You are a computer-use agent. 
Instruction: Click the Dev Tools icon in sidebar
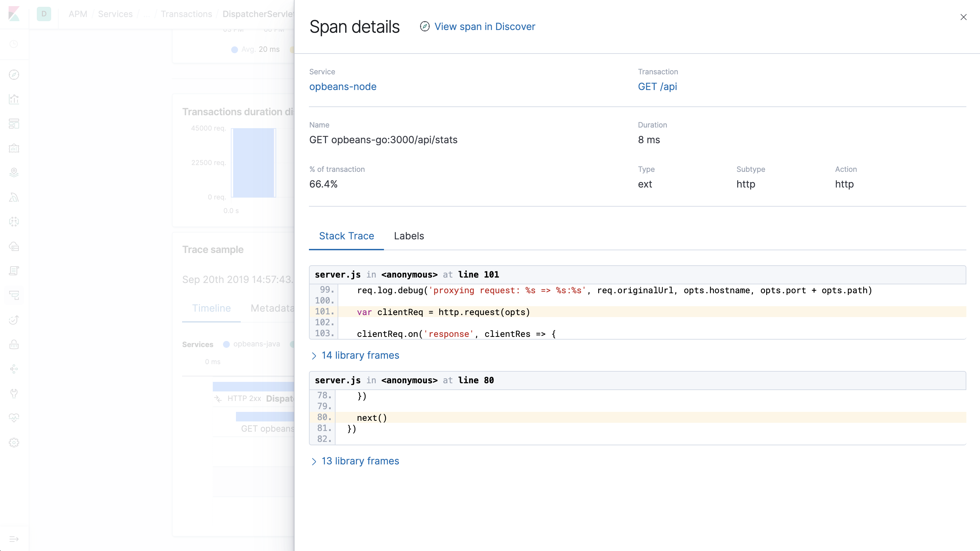15,393
